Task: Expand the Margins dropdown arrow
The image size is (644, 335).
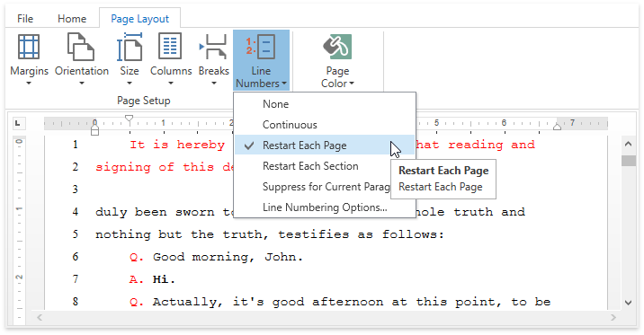Action: point(29,84)
